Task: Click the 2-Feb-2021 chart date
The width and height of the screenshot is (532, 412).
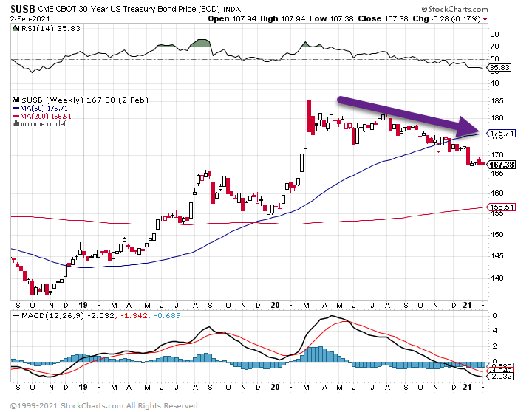Action: [x=30, y=18]
